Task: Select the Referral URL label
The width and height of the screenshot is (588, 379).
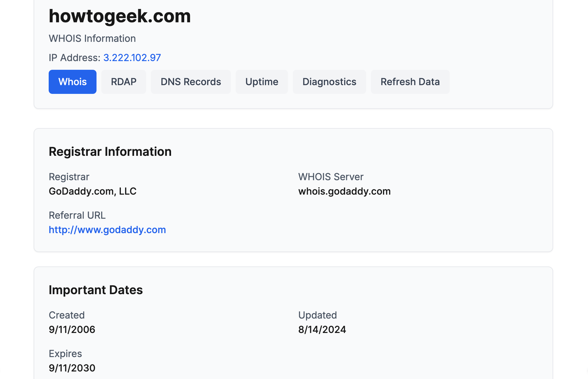Action: click(77, 215)
